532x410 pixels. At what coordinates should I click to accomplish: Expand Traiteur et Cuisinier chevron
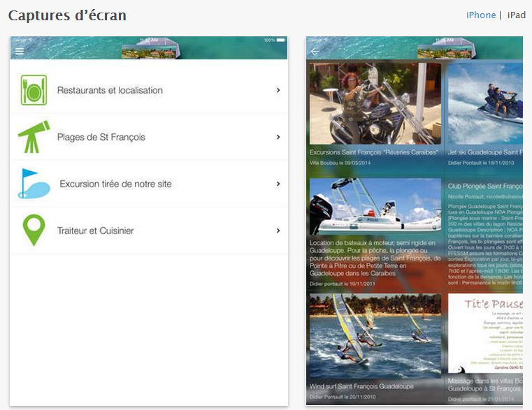click(x=278, y=230)
